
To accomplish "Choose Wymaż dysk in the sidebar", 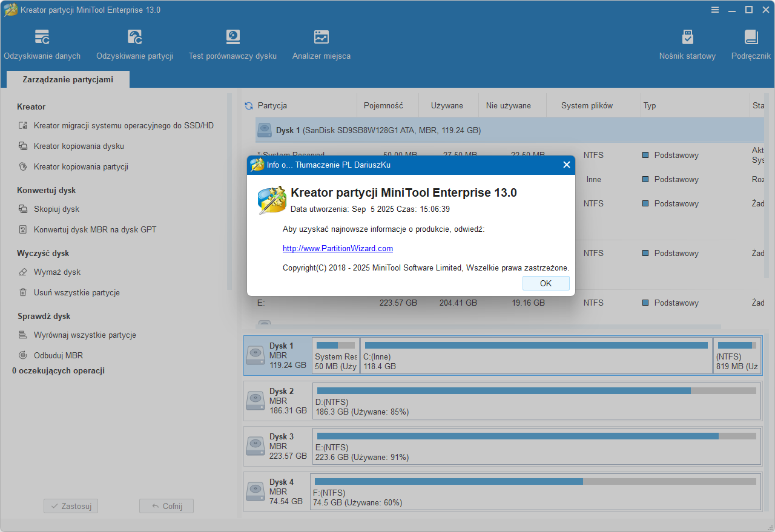I will [x=50, y=272].
